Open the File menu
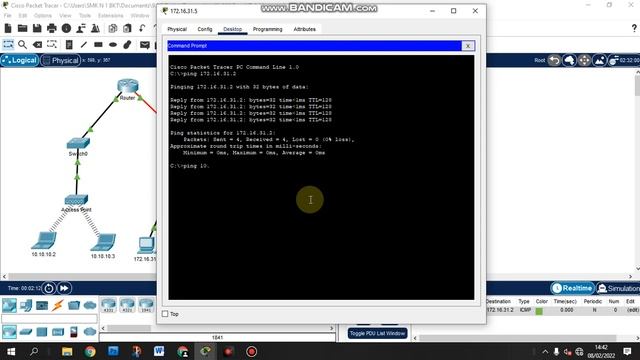 point(8,16)
